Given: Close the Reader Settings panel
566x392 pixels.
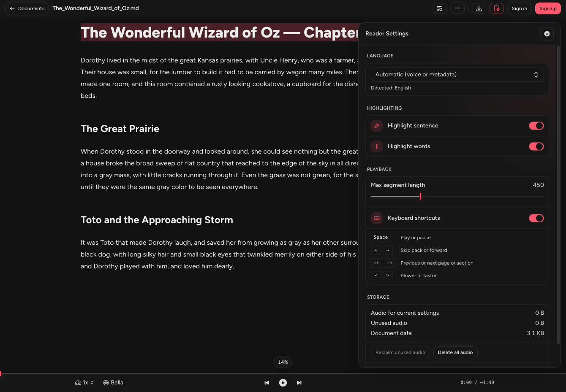Looking at the screenshot, I should 547,34.
